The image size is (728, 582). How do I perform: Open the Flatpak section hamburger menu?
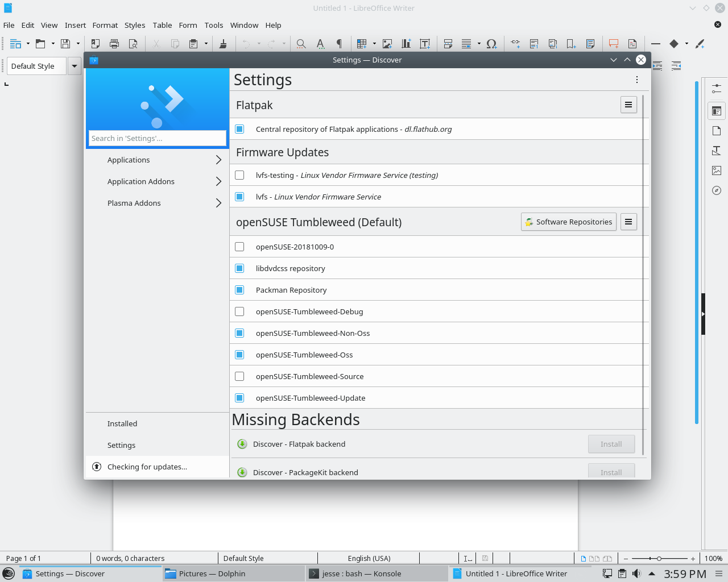(628, 105)
